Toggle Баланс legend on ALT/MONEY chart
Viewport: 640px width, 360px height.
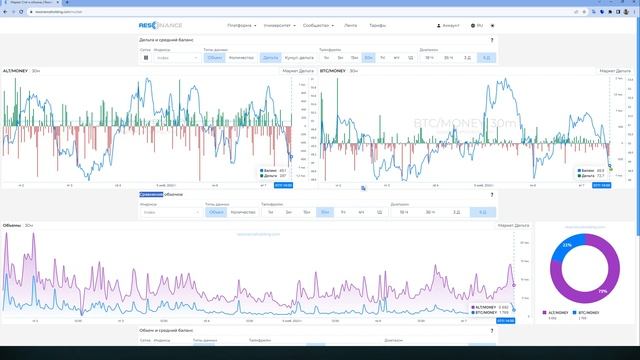click(x=273, y=171)
